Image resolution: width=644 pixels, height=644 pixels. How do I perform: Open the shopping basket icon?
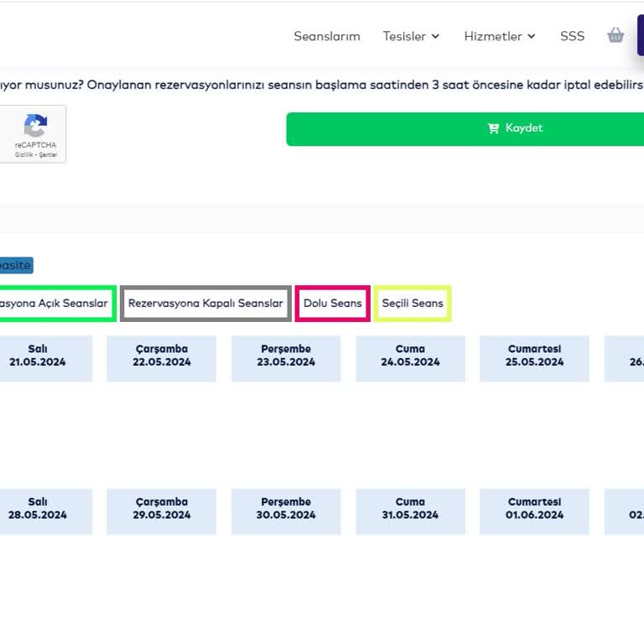pyautogui.click(x=615, y=35)
